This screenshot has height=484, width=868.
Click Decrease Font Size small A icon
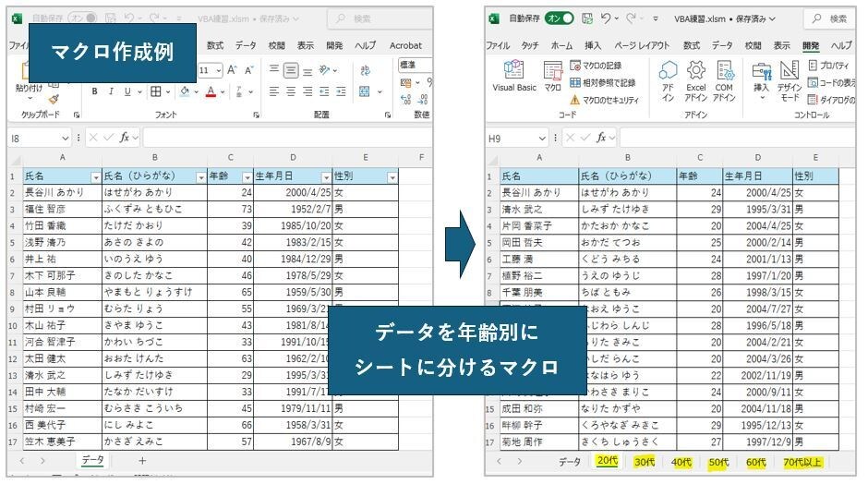click(x=248, y=70)
